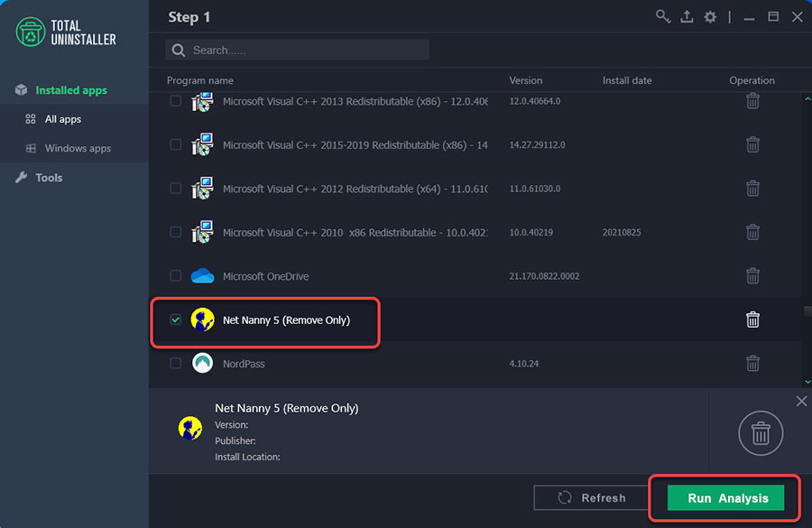Click the Refresh button
Screen dimensions: 812x528
point(591,498)
